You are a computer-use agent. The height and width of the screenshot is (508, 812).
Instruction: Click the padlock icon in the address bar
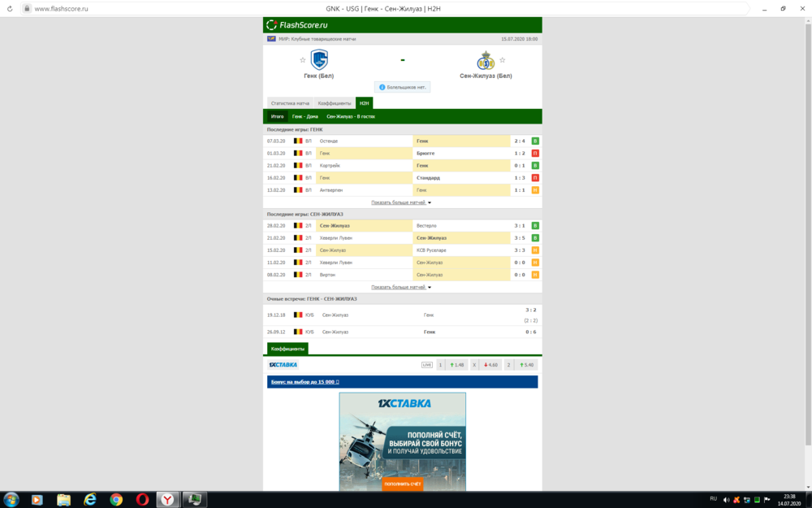tap(27, 9)
